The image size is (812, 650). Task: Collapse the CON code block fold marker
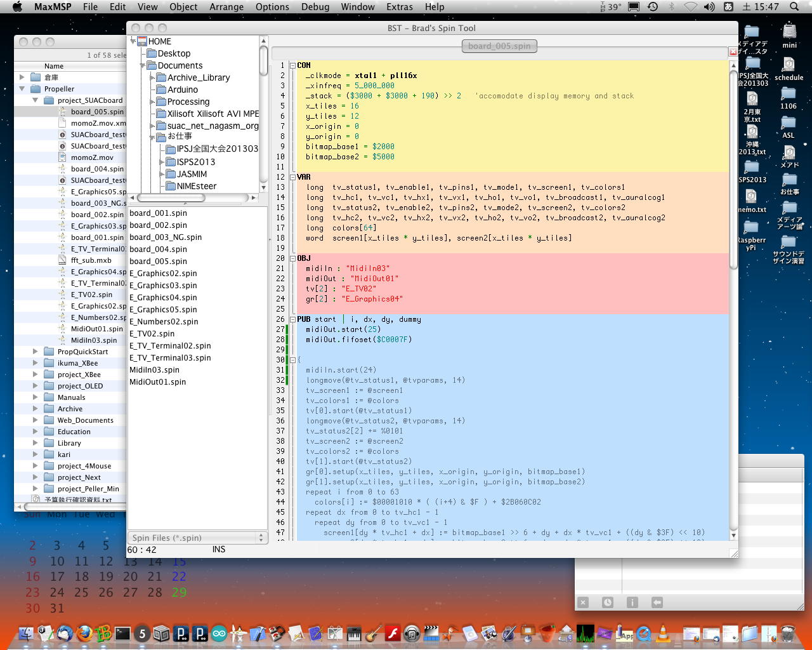(x=292, y=65)
